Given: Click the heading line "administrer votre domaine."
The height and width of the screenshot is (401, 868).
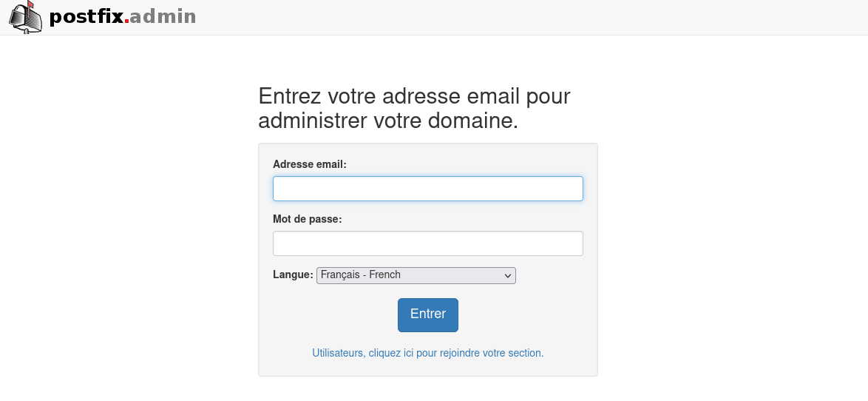Looking at the screenshot, I should (x=388, y=121).
